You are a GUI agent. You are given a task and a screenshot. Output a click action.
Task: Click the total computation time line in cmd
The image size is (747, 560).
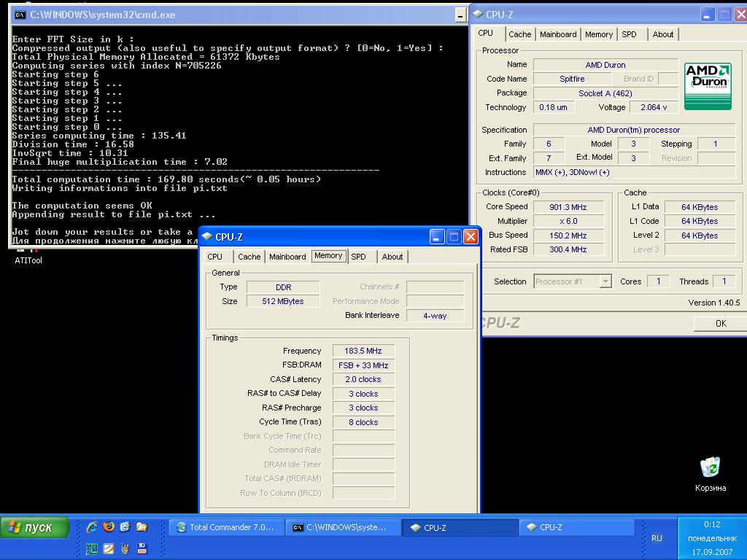(x=166, y=179)
